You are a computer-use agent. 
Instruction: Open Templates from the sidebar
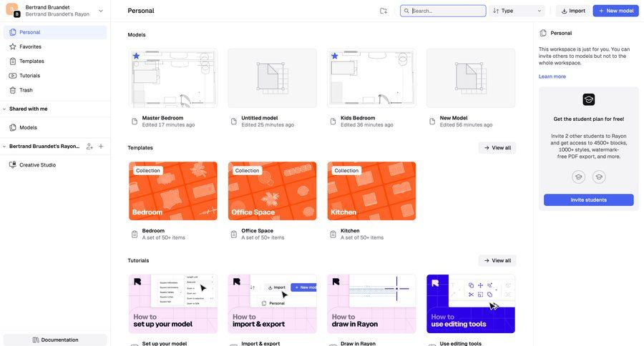tap(55, 61)
